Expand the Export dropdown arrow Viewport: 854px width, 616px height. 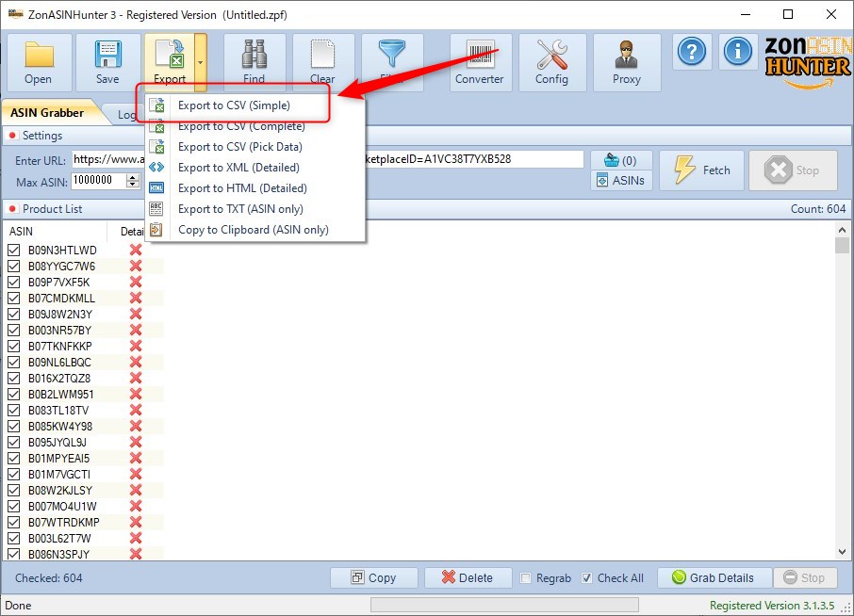point(201,62)
